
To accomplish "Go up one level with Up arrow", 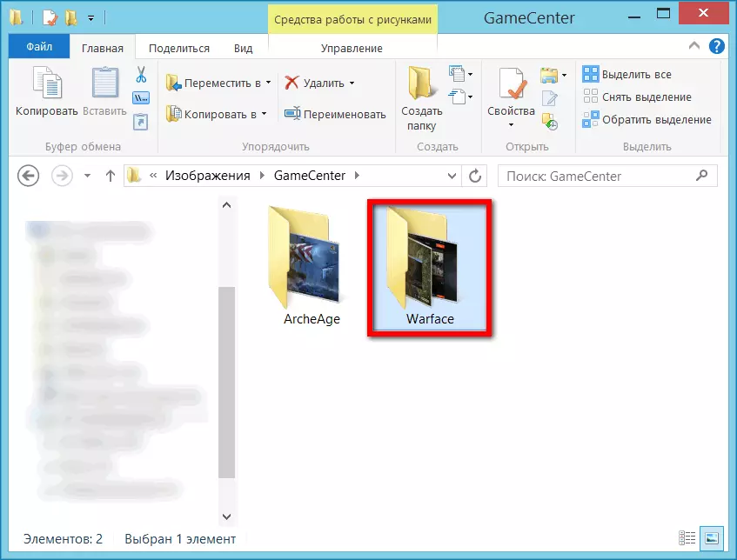I will pyautogui.click(x=111, y=176).
